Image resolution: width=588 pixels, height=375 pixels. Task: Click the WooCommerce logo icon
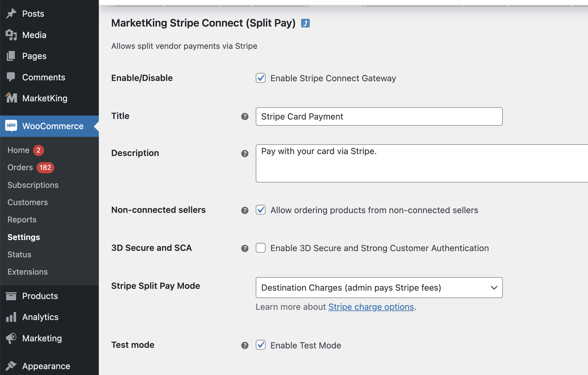click(11, 126)
